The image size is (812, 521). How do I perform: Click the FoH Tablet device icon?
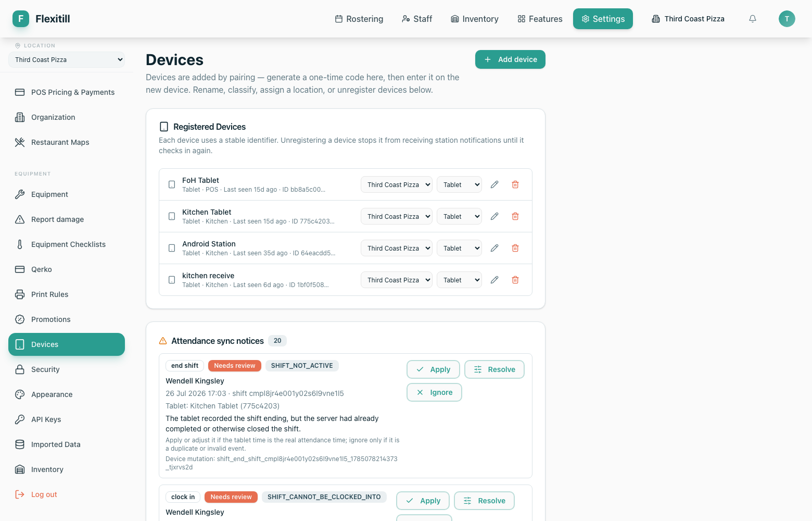click(x=172, y=184)
